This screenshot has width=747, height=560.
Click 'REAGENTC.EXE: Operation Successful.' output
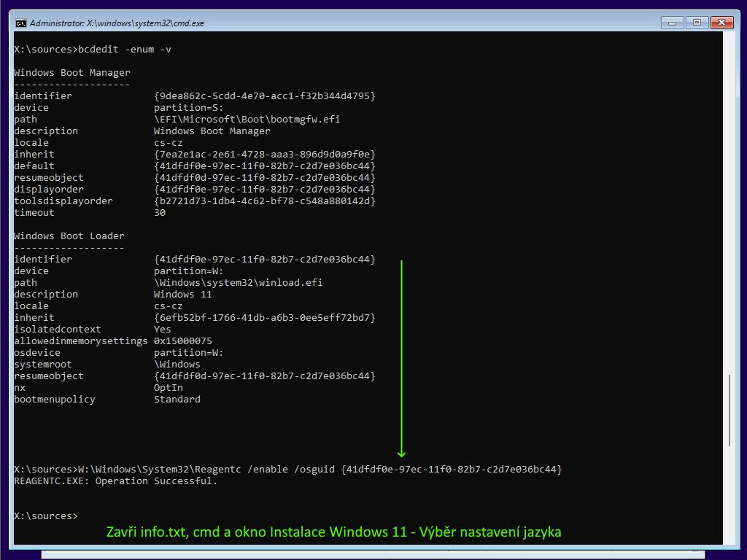point(116,481)
